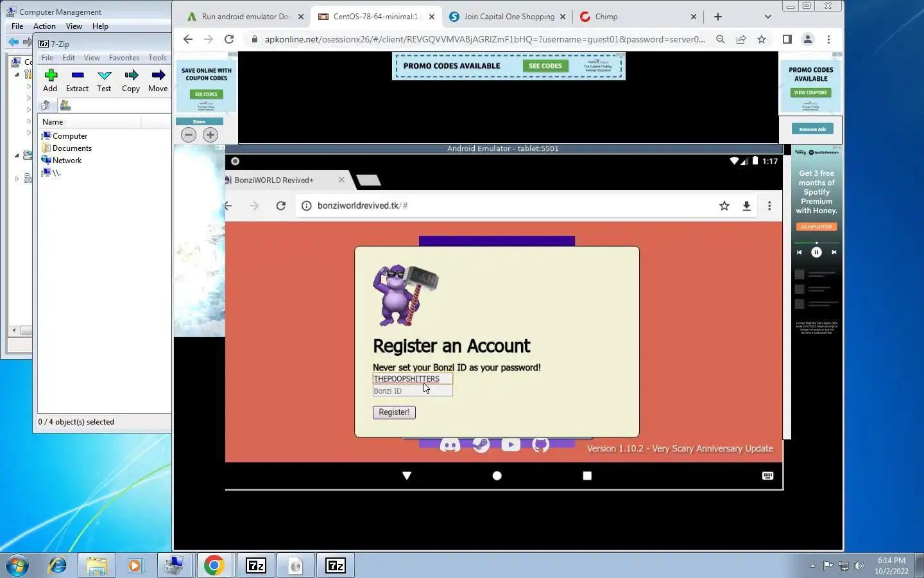Open 7-Zip Edit menu
The image size is (924, 578).
(x=69, y=58)
